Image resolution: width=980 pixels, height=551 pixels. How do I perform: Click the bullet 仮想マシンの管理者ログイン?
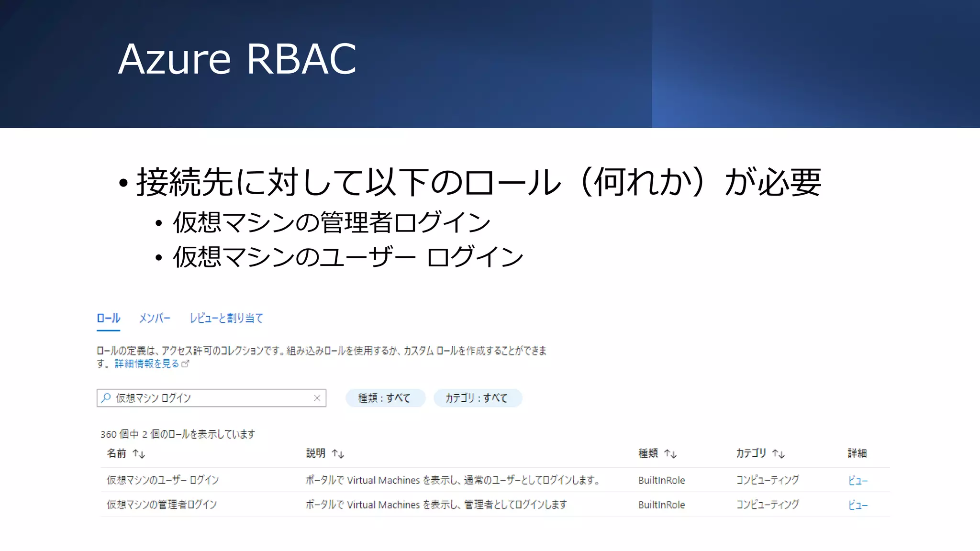(x=332, y=222)
